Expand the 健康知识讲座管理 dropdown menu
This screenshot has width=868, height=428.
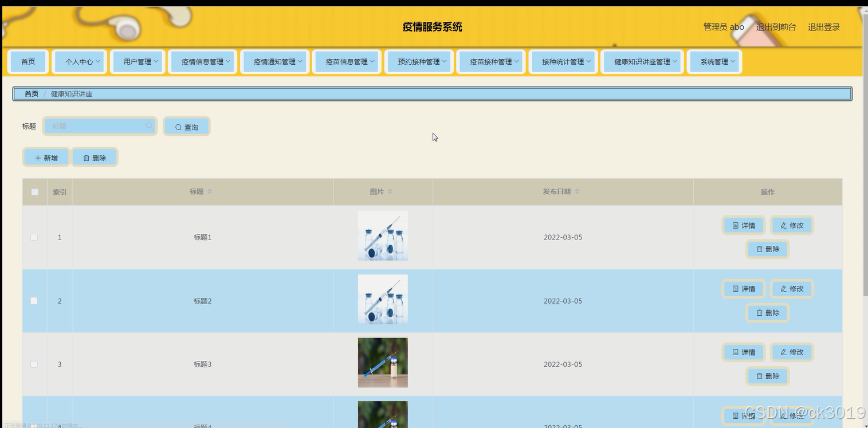(642, 62)
